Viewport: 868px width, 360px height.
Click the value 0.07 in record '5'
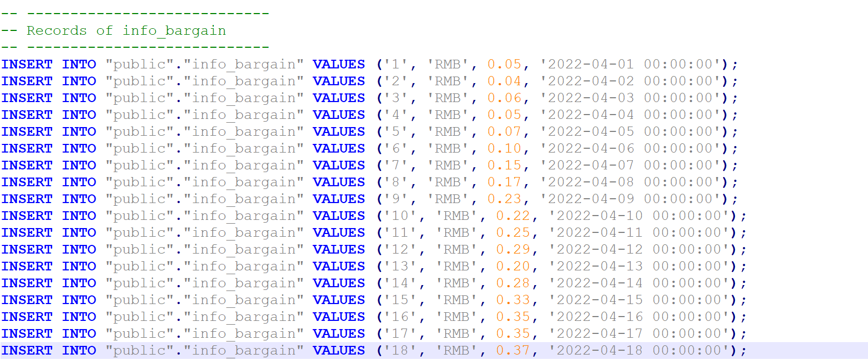coord(504,131)
